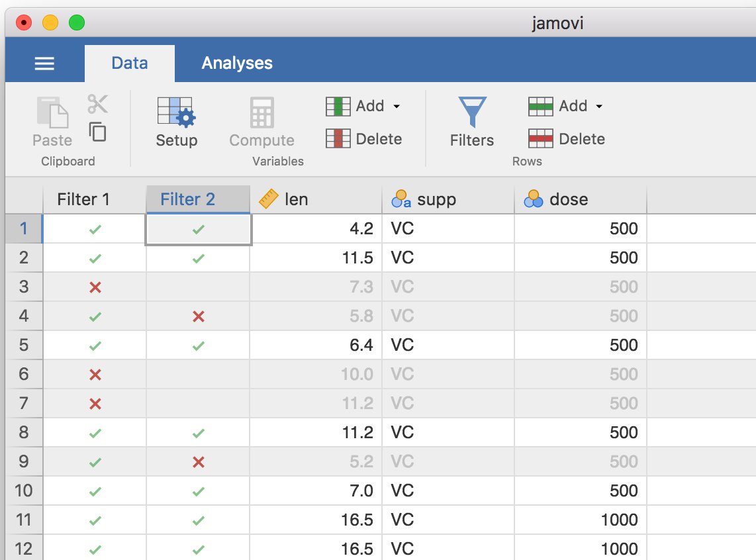Image resolution: width=756 pixels, height=560 pixels.
Task: Select row header number 11
Action: [x=24, y=520]
